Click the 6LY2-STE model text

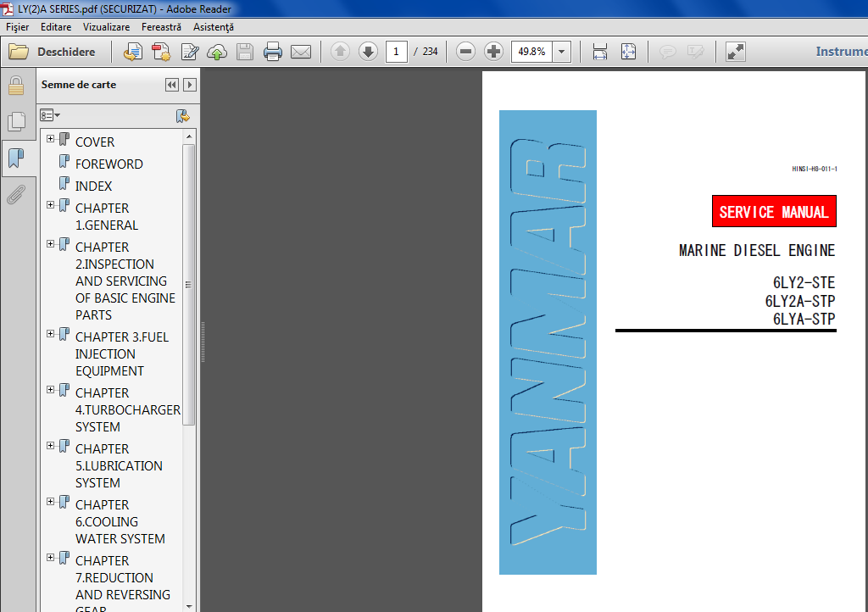(x=804, y=283)
